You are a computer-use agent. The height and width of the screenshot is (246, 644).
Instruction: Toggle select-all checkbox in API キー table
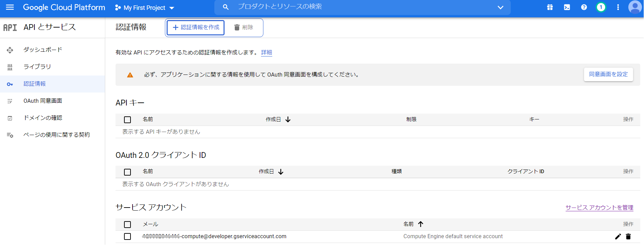point(127,120)
